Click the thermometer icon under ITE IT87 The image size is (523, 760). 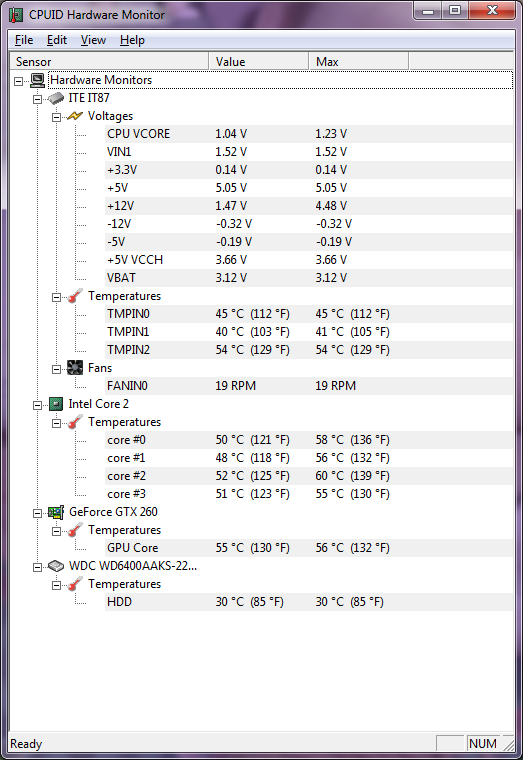click(75, 296)
